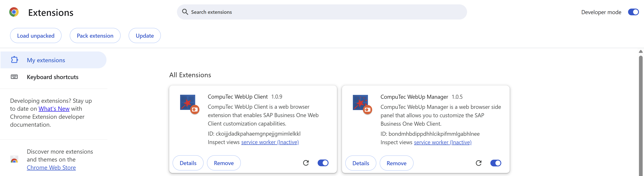Disable the CompuTec WebUp Manager extension

click(x=496, y=163)
